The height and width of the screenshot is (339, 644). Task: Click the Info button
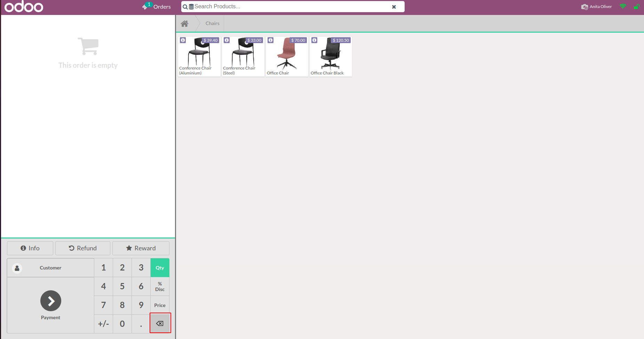point(30,248)
